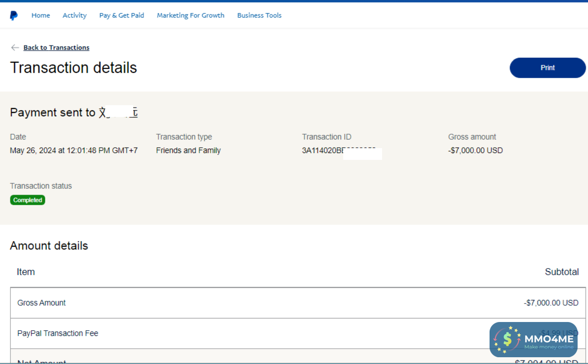Click the PayPal logo icon
Screen dimensions: 588x364
[x=14, y=16]
